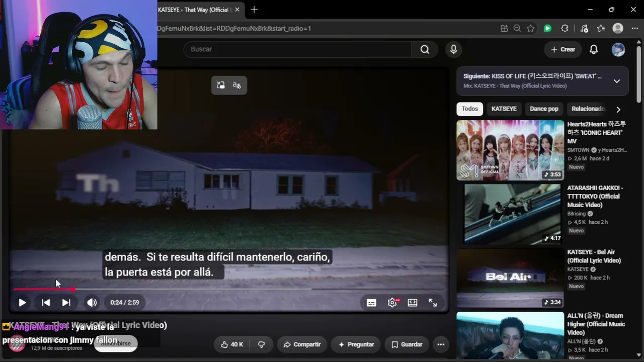644x362 pixels.
Task: Open a new browser tab
Action: click(x=254, y=10)
